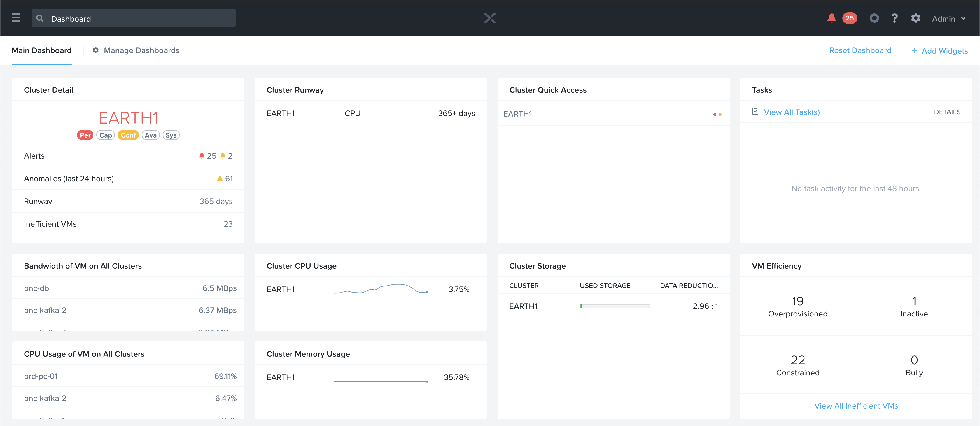This screenshot has height=426, width=980.
Task: Click the Conf badge on EARTH1
Action: tap(127, 135)
